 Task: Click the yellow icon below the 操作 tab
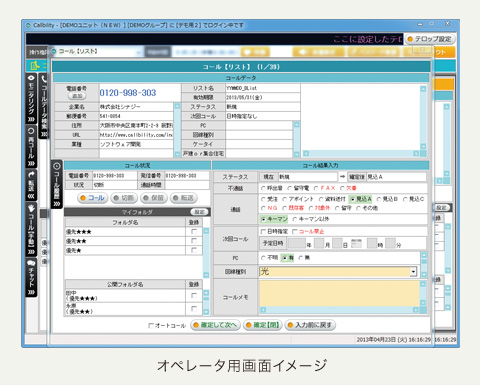(35, 65)
